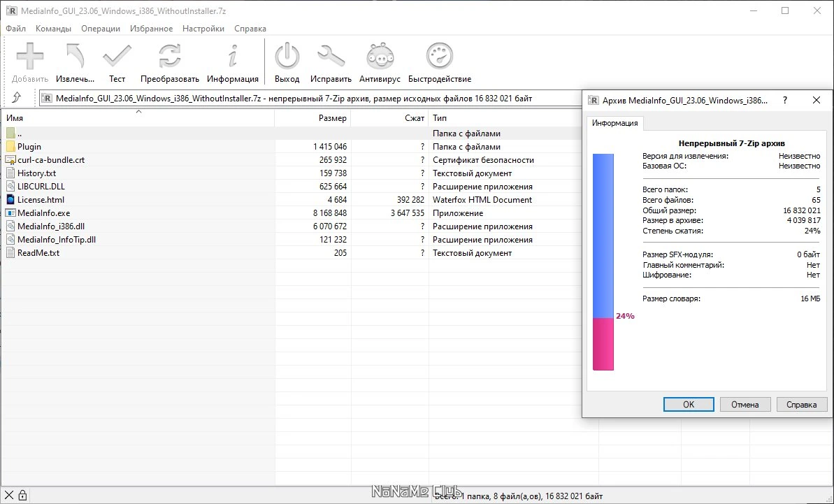
Task: Click packed size value 392 282
Action: click(x=410, y=199)
